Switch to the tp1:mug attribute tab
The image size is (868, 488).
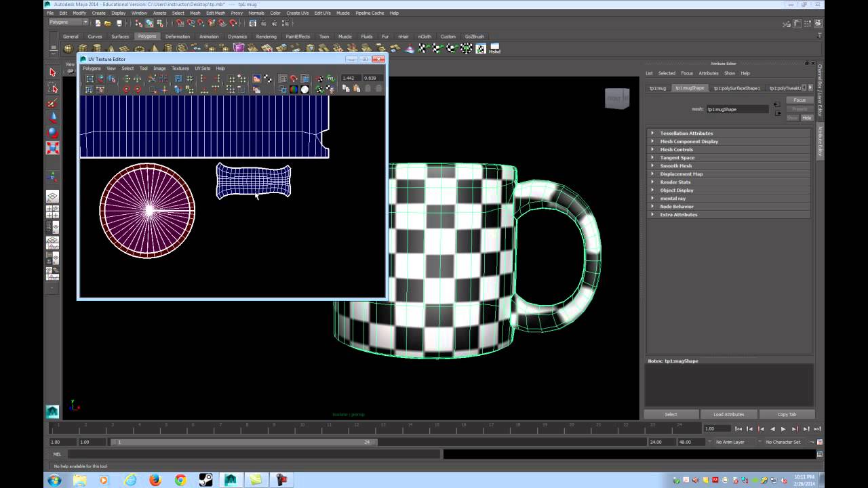[658, 88]
